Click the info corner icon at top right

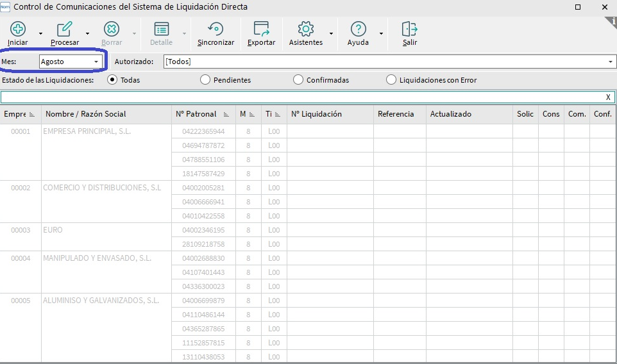click(x=611, y=22)
